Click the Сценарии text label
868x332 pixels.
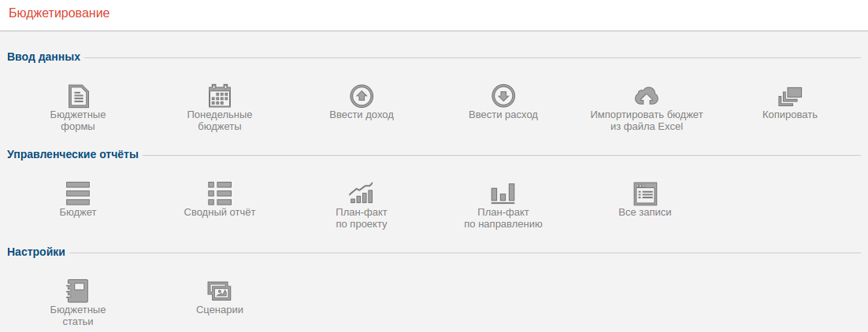220,310
